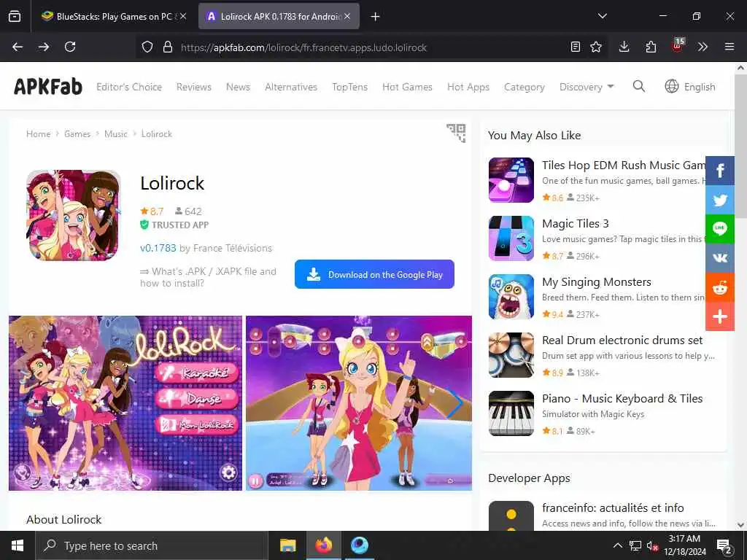Open Editor's Choice menu item
Viewport: 747px width, 560px height.
pyautogui.click(x=129, y=87)
